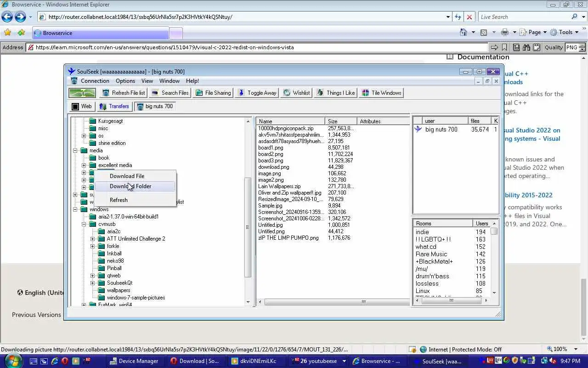Click the Browservice binoculars find icon

coord(526,47)
